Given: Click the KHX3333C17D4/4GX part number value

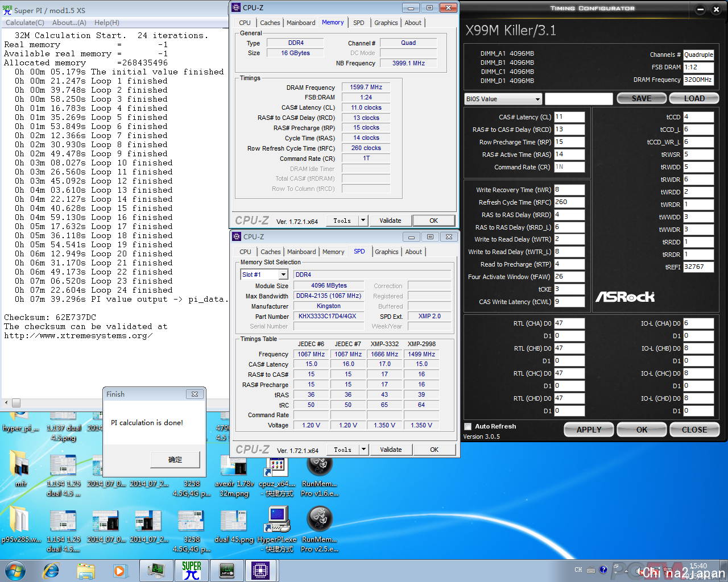Looking at the screenshot, I should [328, 316].
